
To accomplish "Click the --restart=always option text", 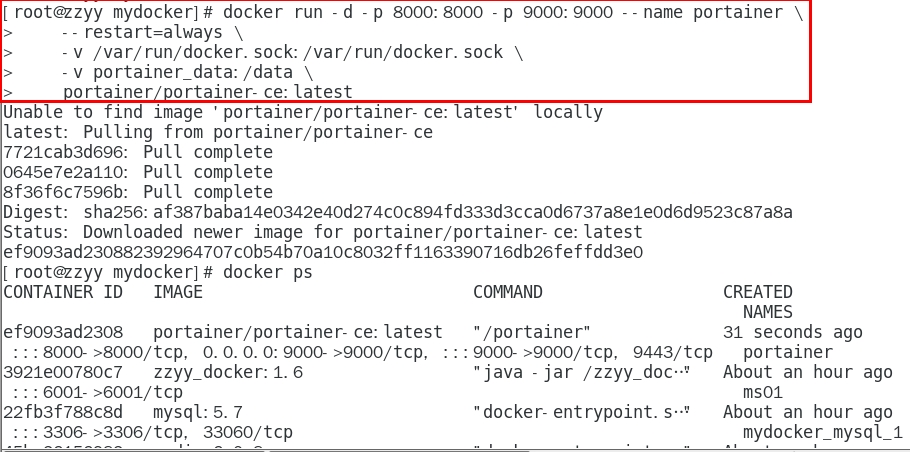I will [x=142, y=32].
